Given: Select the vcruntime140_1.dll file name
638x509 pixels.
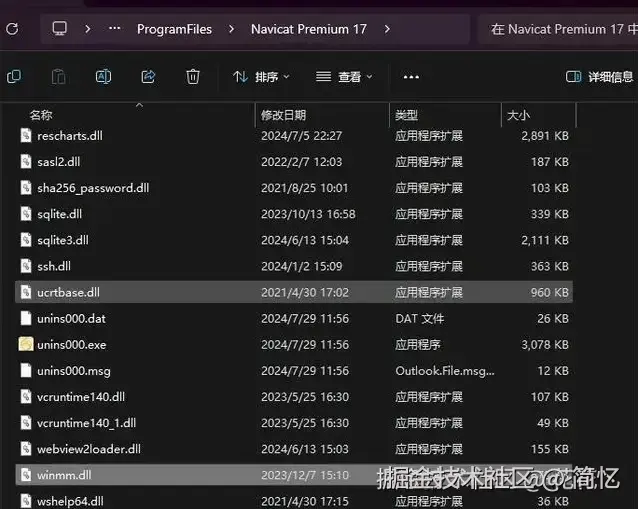Looking at the screenshot, I should 86,423.
